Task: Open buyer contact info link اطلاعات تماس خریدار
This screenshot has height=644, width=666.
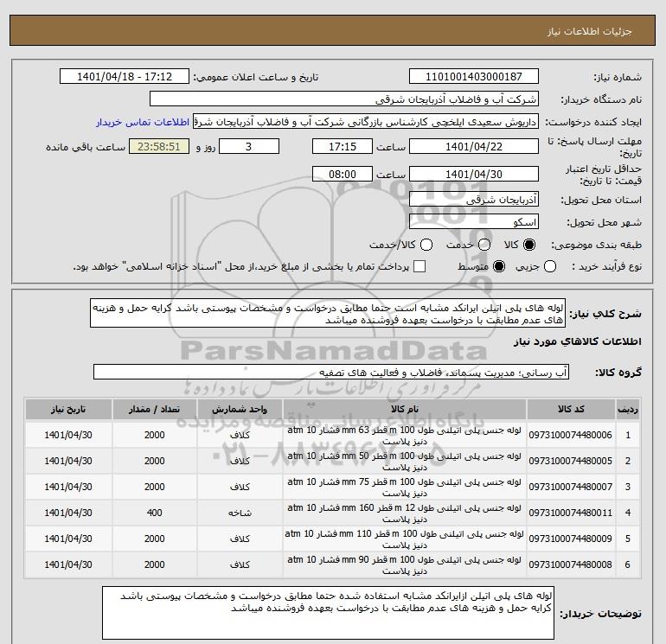Action: [x=143, y=122]
